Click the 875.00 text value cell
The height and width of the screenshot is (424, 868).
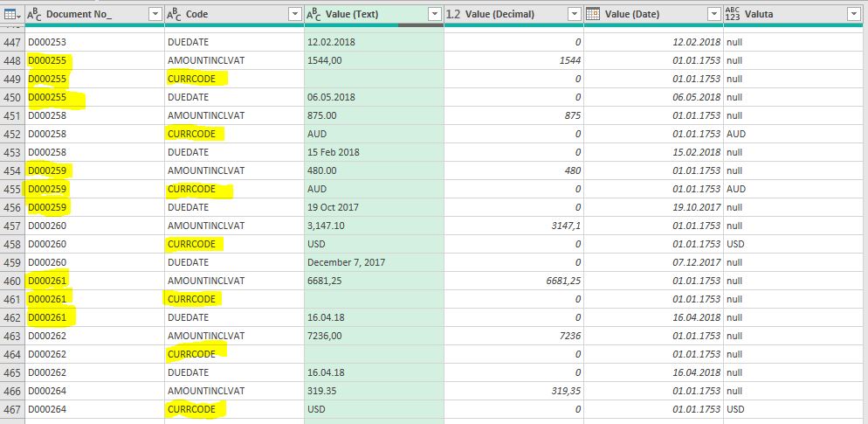pyautogui.click(x=375, y=115)
